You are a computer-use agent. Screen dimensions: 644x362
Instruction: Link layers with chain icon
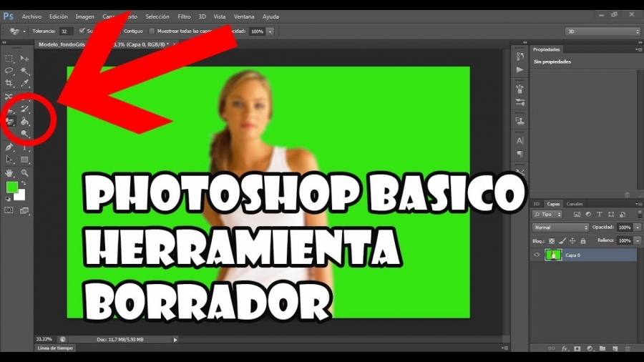[x=552, y=348]
